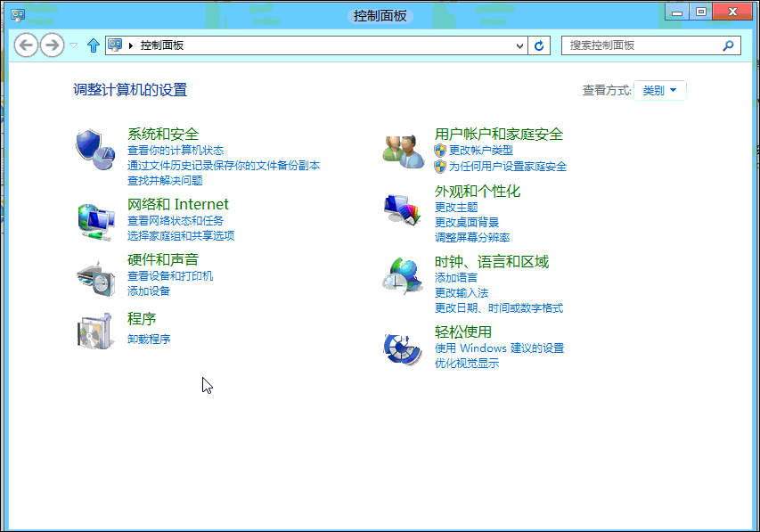The height and width of the screenshot is (532, 760).
Task: Click the search magnifier icon
Action: (729, 45)
